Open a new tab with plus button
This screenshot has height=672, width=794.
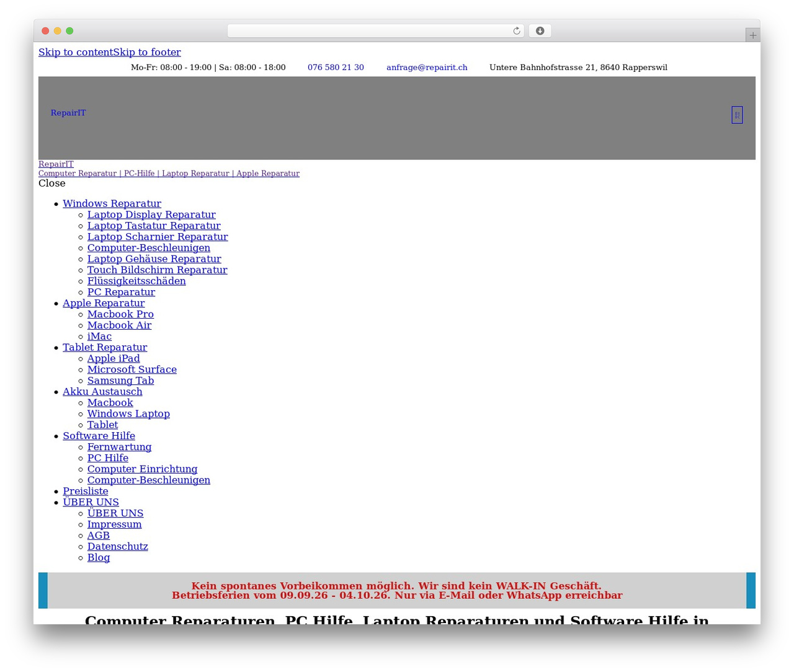(x=752, y=35)
